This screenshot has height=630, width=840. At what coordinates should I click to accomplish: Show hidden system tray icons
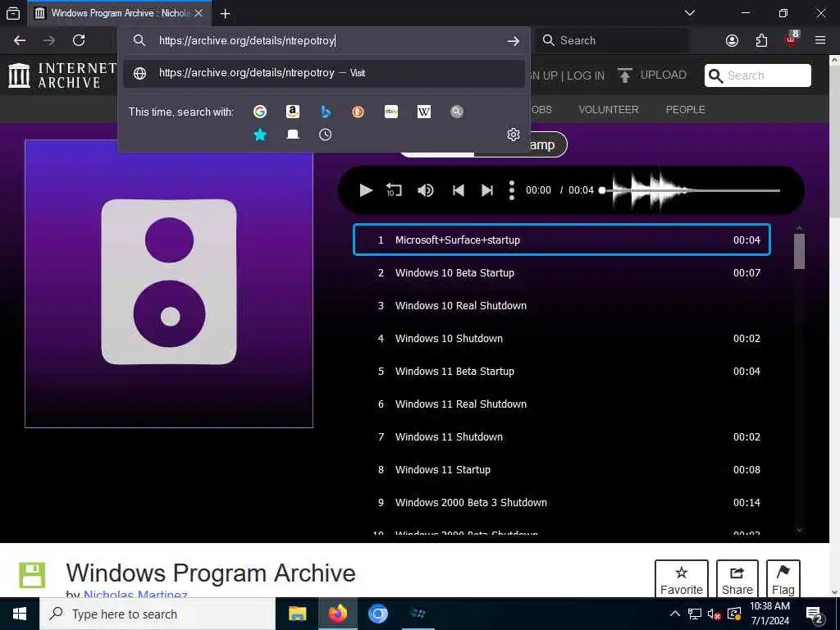tap(675, 614)
